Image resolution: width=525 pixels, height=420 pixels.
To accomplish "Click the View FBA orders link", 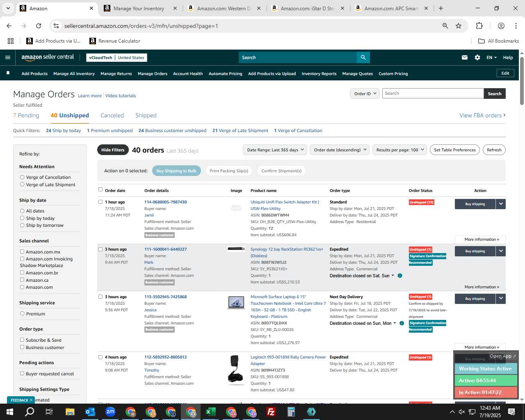I will pyautogui.click(x=482, y=115).
